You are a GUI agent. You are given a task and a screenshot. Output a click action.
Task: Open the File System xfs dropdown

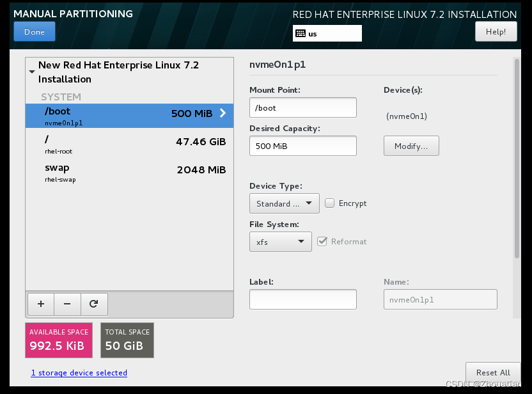pos(280,242)
